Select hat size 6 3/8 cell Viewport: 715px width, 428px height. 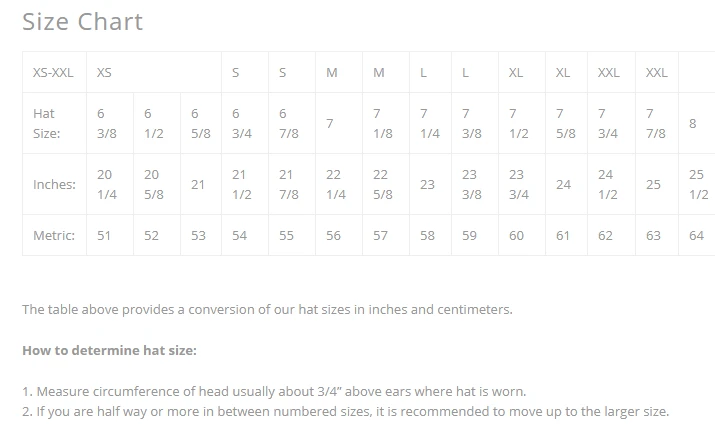click(105, 124)
